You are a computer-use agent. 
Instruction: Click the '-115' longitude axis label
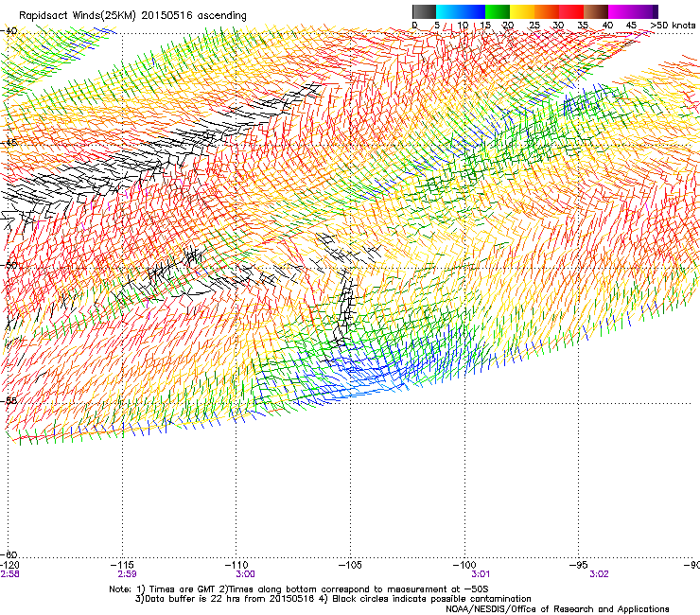(123, 565)
